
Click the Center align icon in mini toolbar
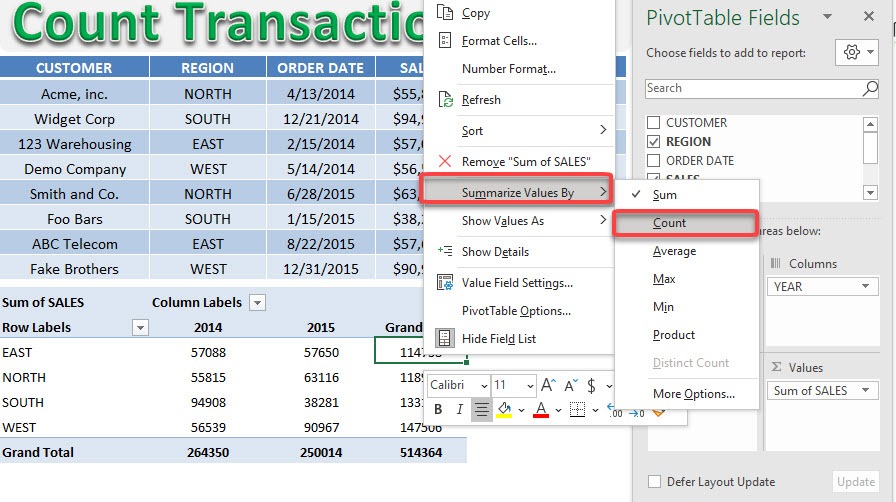[x=482, y=409]
